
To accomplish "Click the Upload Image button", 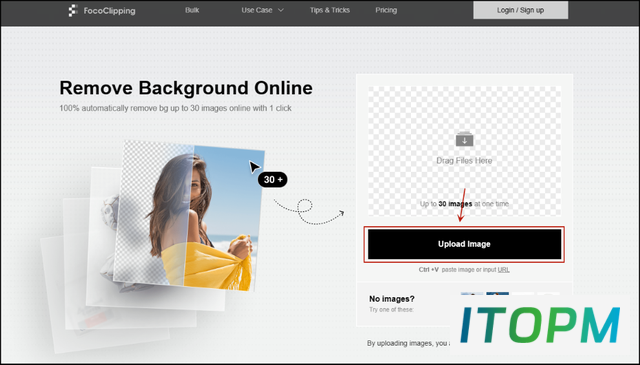I will pos(464,244).
